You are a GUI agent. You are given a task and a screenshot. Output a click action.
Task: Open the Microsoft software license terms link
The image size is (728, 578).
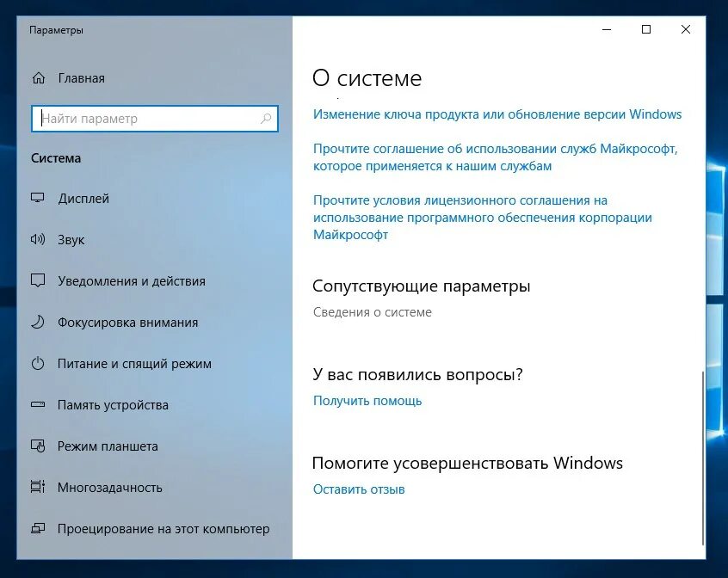click(483, 218)
